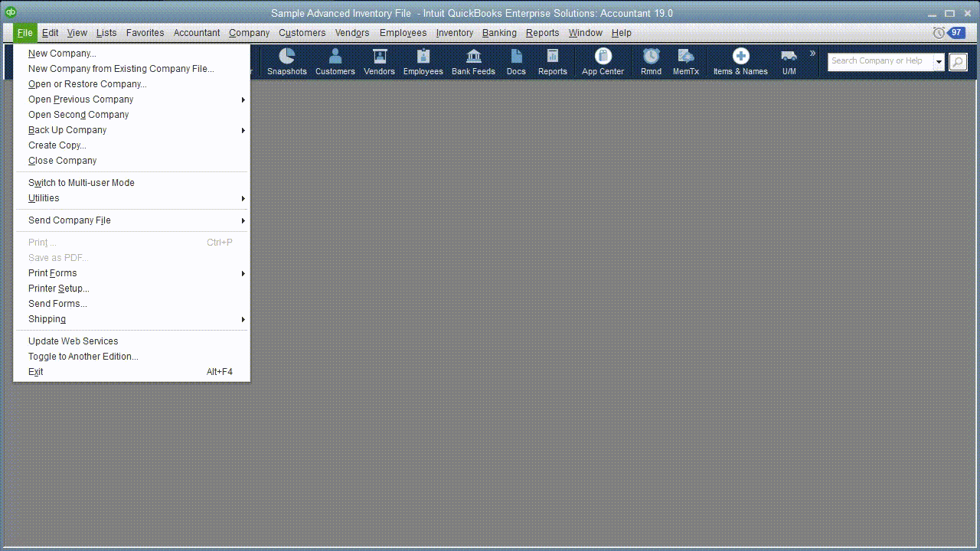980x551 pixels.
Task: Open Printer Setup... menu item
Action: (x=132, y=289)
